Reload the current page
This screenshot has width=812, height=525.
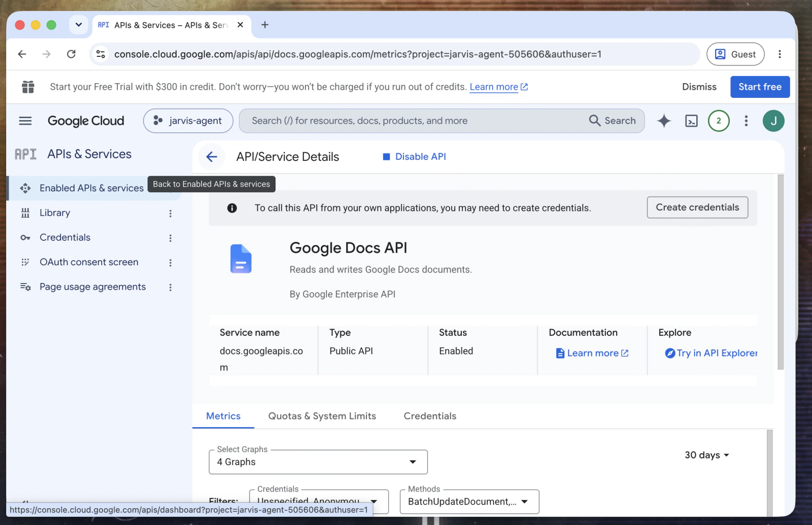coord(72,54)
